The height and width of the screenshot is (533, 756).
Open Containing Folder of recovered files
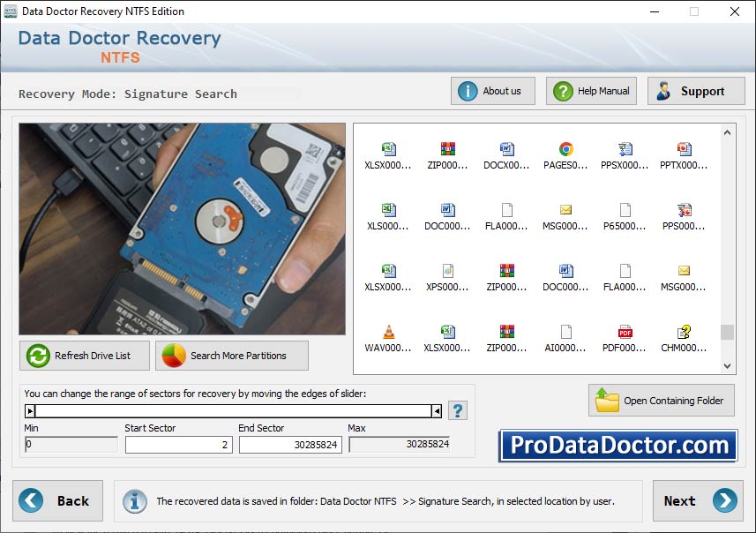point(661,400)
